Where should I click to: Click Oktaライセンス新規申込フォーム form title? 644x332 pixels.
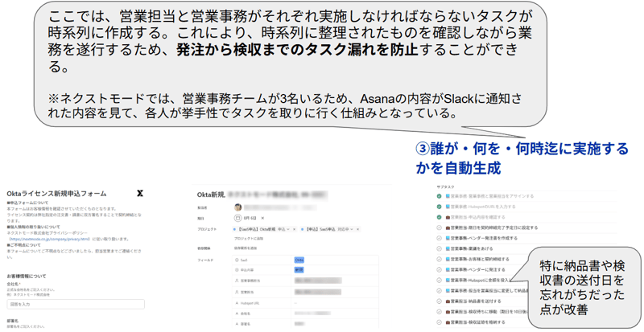[x=56, y=194]
